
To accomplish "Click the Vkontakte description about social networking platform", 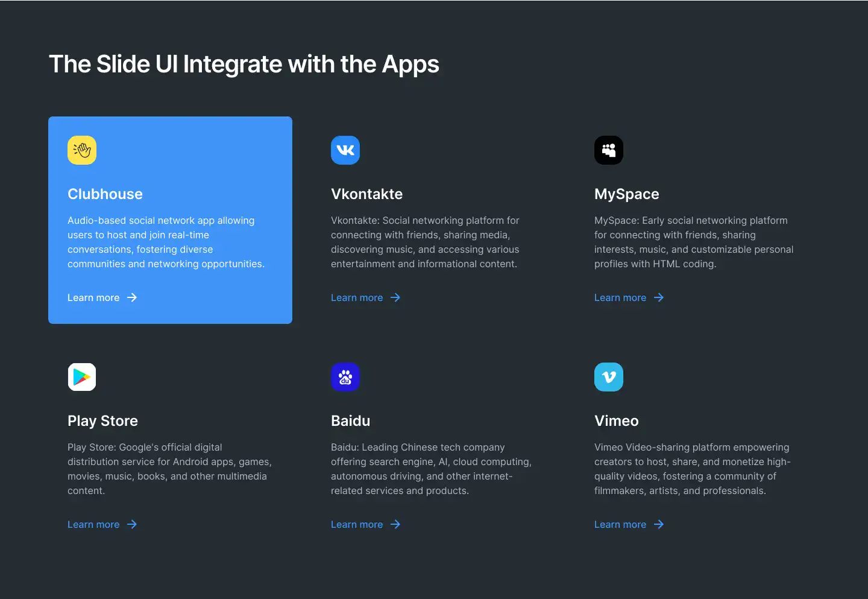I will coord(425,242).
